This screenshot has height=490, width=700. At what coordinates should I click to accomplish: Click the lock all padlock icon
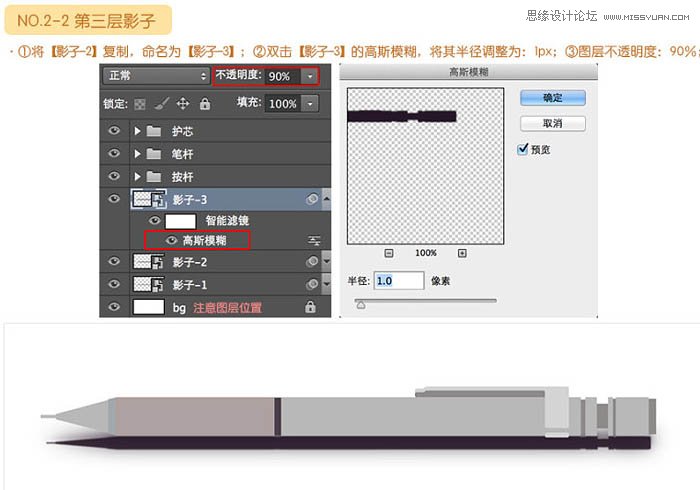tap(205, 104)
